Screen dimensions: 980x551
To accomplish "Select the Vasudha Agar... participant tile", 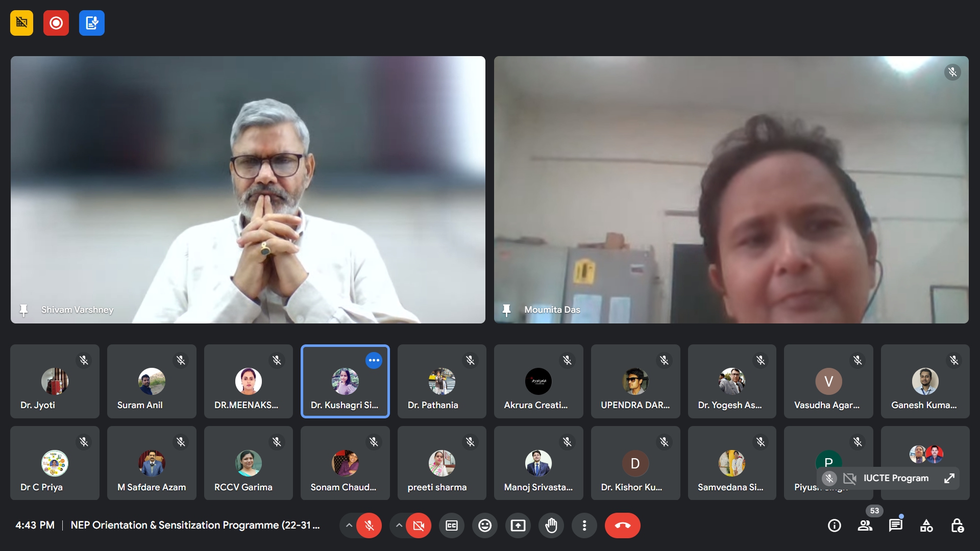I will pyautogui.click(x=828, y=382).
